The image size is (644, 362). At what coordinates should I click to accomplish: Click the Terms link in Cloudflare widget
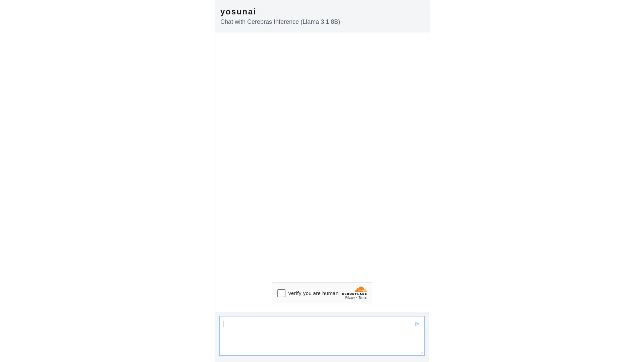click(x=362, y=297)
